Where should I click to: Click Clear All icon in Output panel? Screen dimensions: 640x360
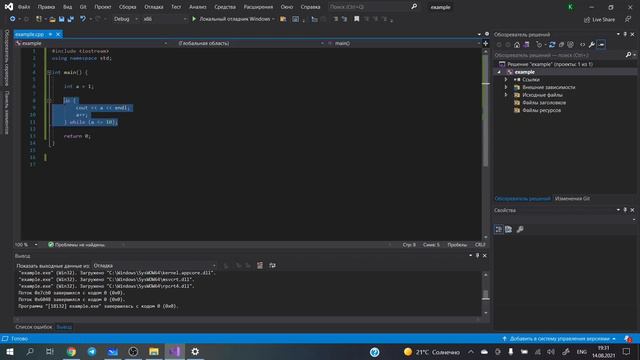(260, 265)
